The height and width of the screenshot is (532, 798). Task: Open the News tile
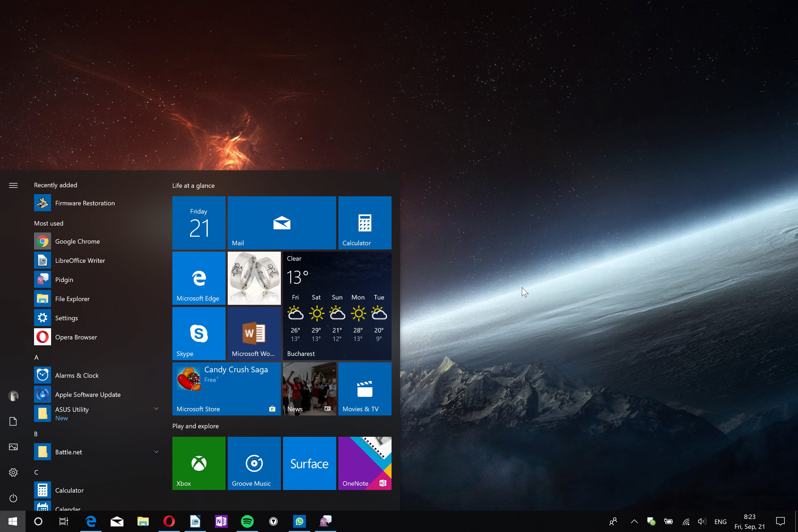tap(309, 389)
